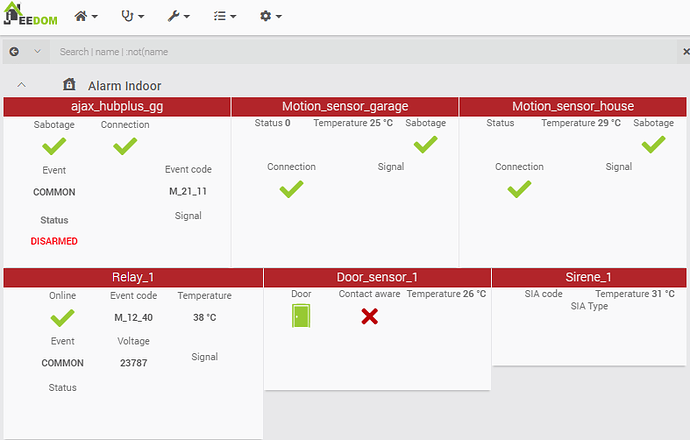This screenshot has height=440, width=690.
Task: Click the back arrow icon in search bar
Action: click(x=14, y=51)
